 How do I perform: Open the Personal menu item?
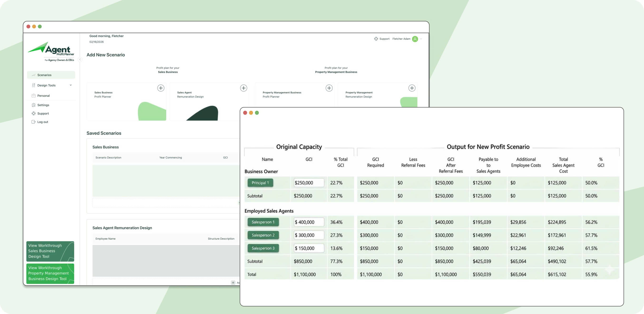[51, 96]
